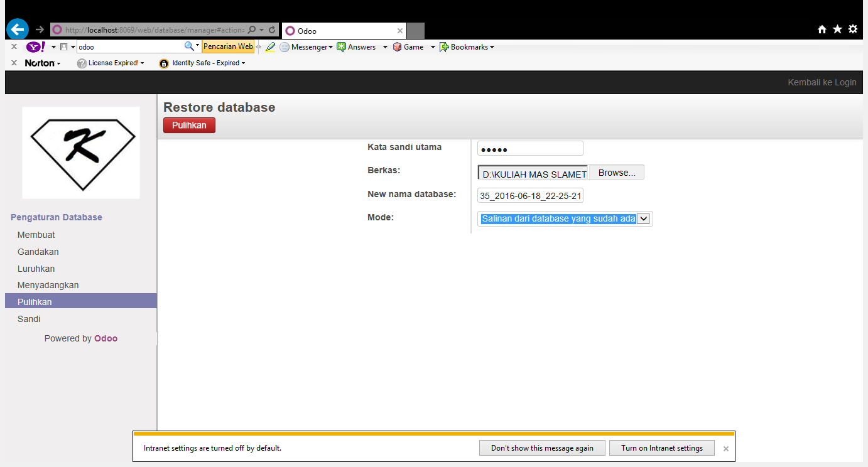Open the Yahoo Bookmarks dropdown
The height and width of the screenshot is (467, 868).
[x=467, y=47]
